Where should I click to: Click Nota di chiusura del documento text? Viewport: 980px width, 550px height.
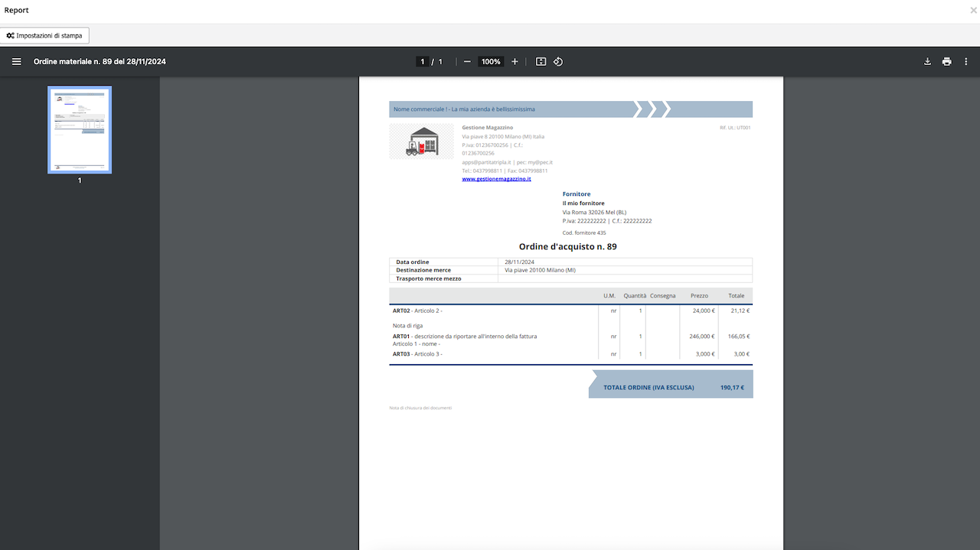[x=420, y=408]
